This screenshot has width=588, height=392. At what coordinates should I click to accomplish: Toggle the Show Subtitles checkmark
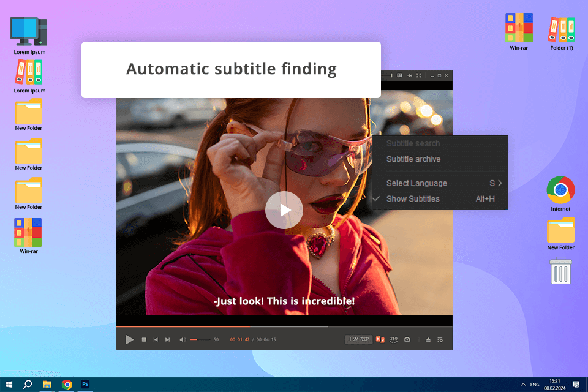377,198
